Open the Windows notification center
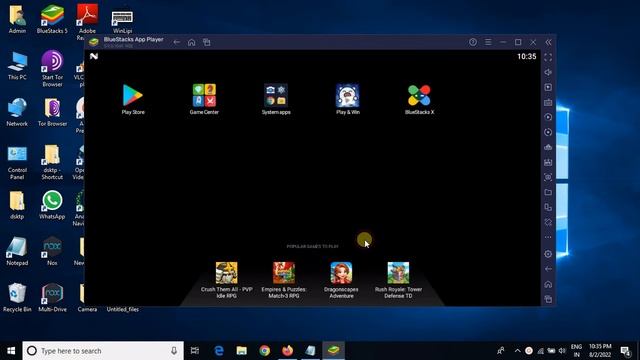This screenshot has width=640, height=360. pos(626,351)
